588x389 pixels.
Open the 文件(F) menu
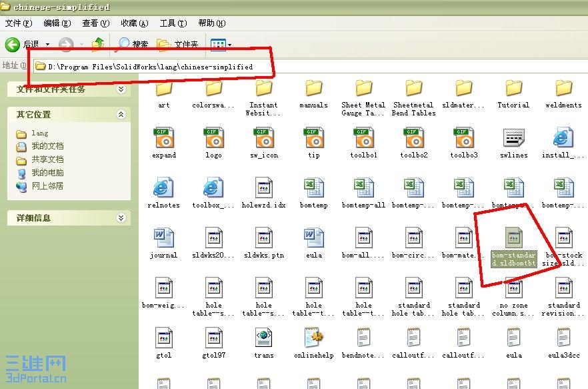[19, 23]
